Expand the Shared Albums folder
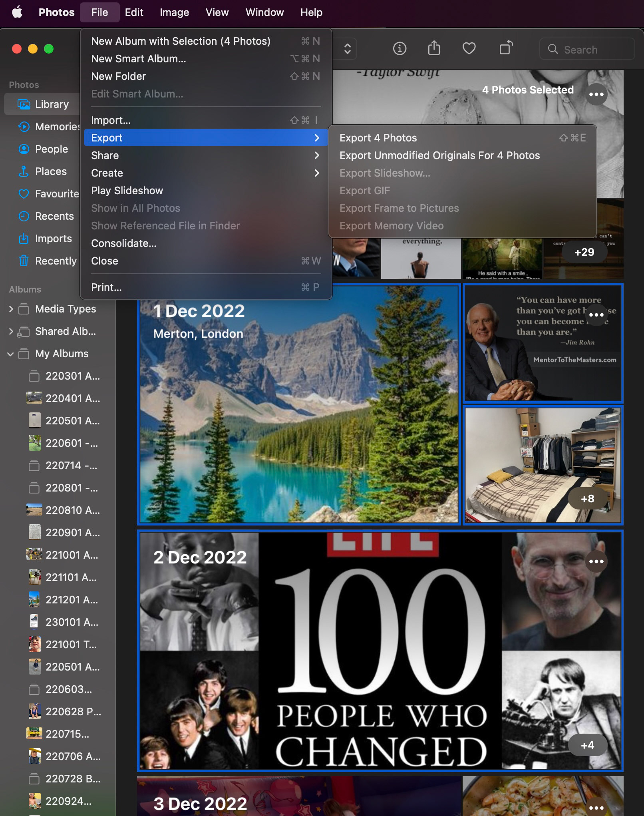Screen dimensions: 644x816 [11, 331]
